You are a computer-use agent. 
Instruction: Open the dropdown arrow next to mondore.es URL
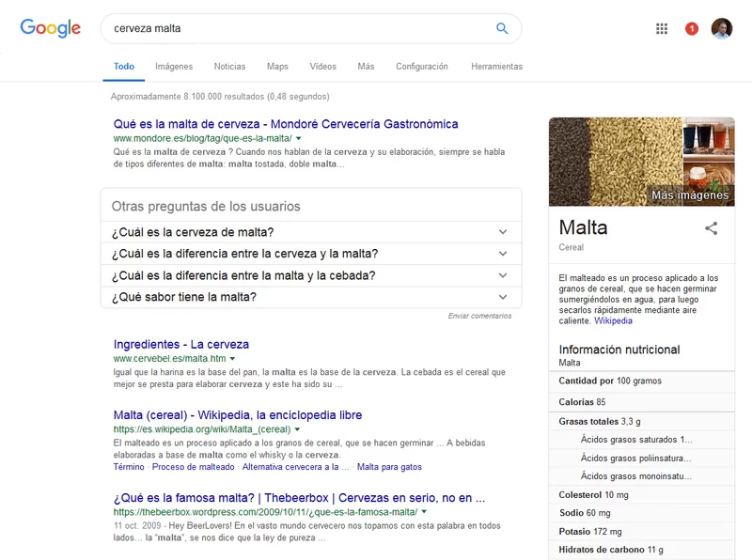(298, 138)
